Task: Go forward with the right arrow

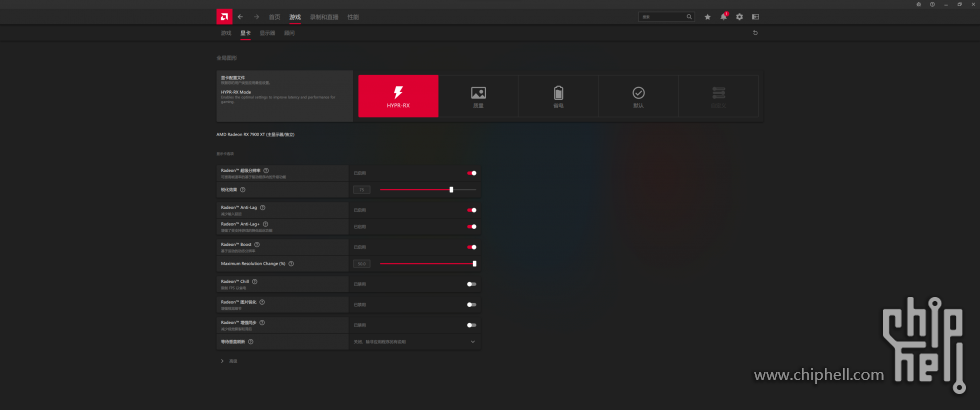Action: click(256, 17)
